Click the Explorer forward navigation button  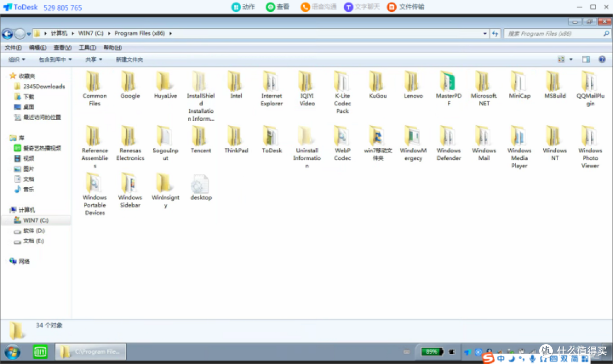tap(19, 33)
